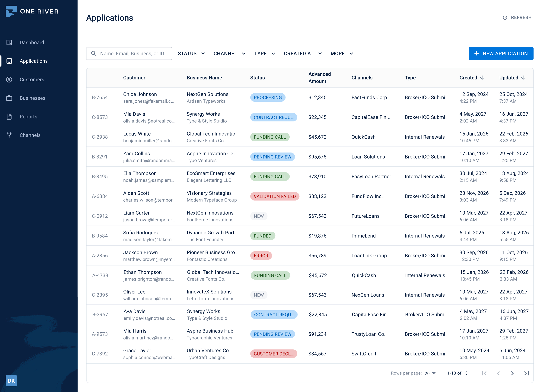Open the DK user avatar
The image size is (542, 392).
[11, 381]
